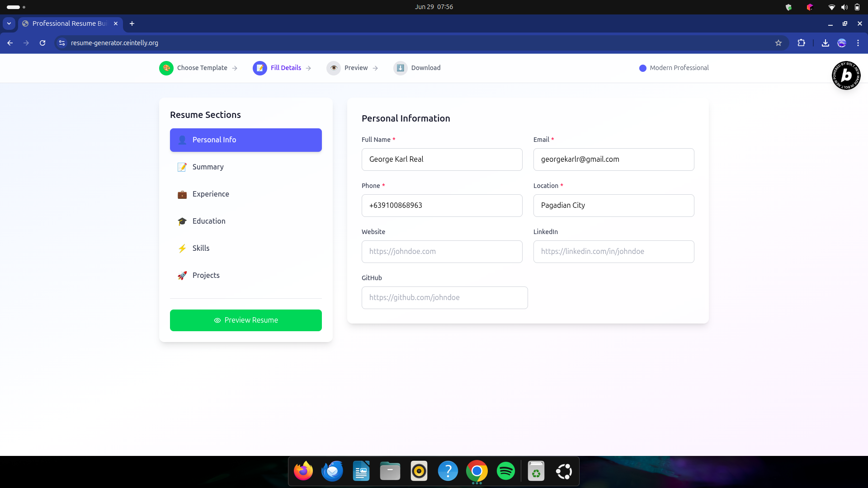The width and height of the screenshot is (868, 488).
Task: Reload the page
Action: click(42, 43)
